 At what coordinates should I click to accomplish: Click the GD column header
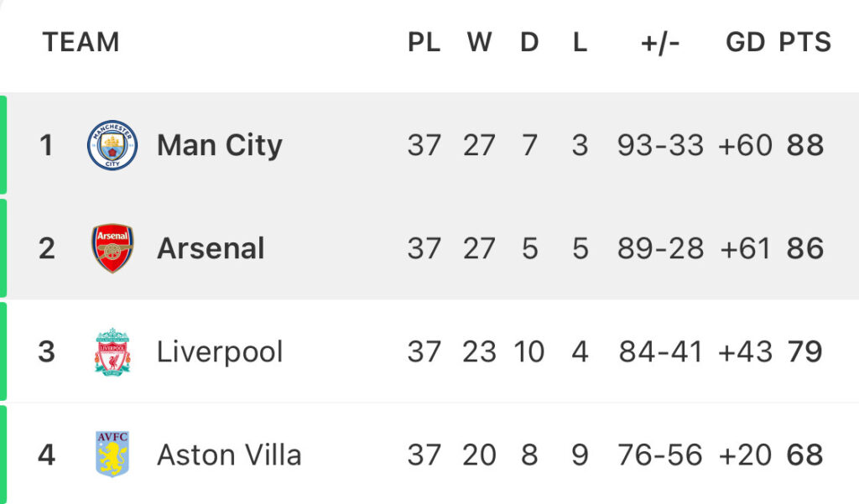click(745, 42)
